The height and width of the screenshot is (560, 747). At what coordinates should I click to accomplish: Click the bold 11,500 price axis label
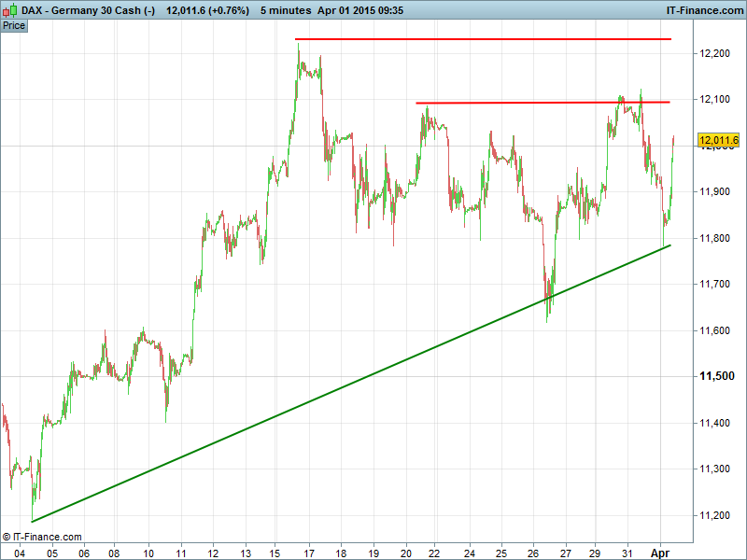coord(718,376)
